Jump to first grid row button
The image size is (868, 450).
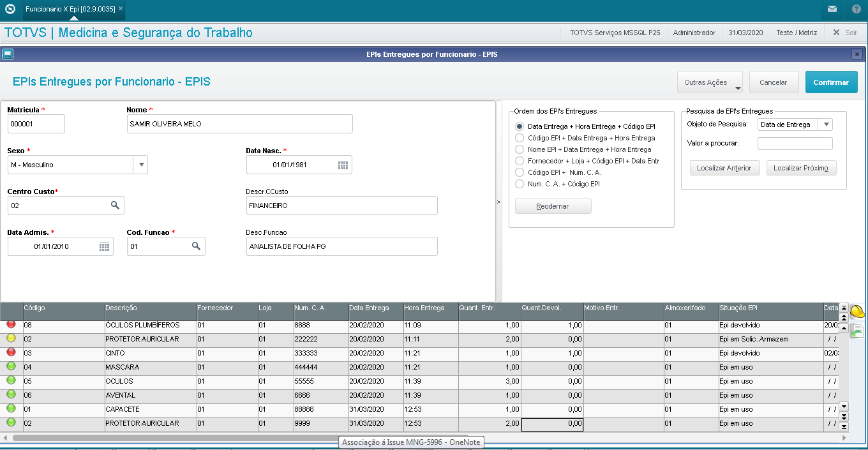click(x=843, y=308)
